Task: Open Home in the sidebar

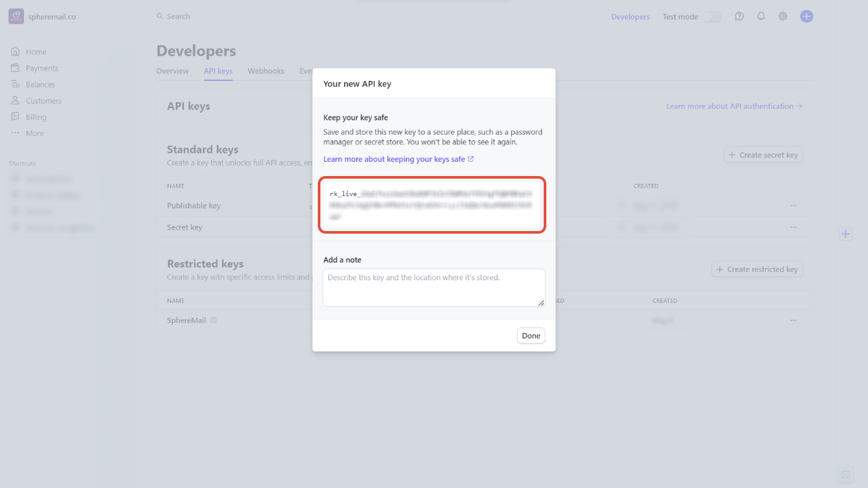Action: pyautogui.click(x=36, y=52)
